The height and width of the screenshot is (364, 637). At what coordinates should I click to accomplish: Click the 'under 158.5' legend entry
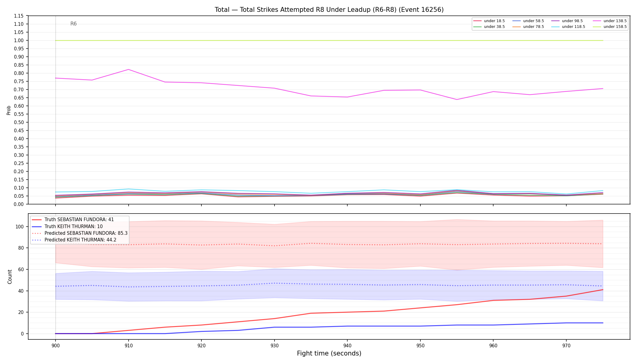pyautogui.click(x=609, y=27)
